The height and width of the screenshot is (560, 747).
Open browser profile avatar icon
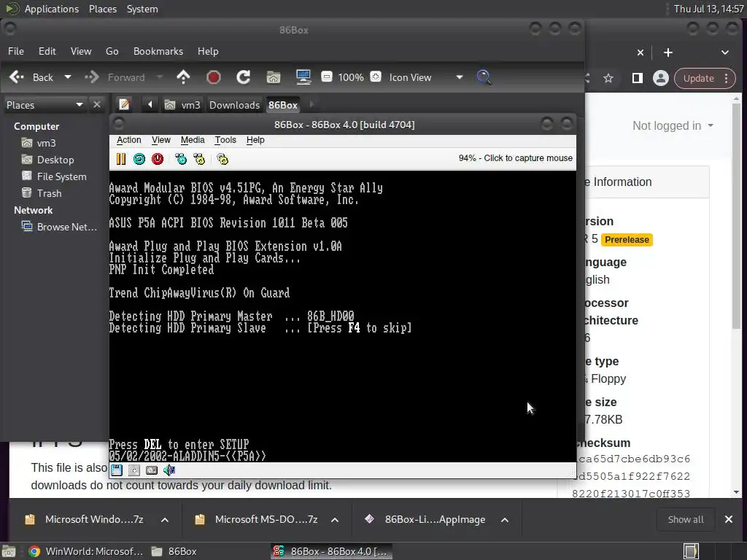click(x=661, y=78)
